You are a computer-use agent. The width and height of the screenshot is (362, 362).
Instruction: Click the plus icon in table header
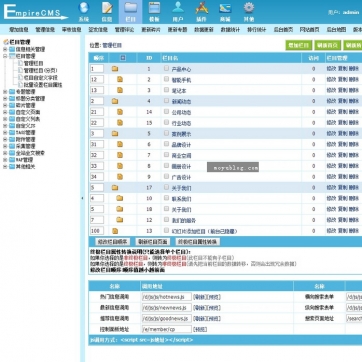tap(123, 58)
